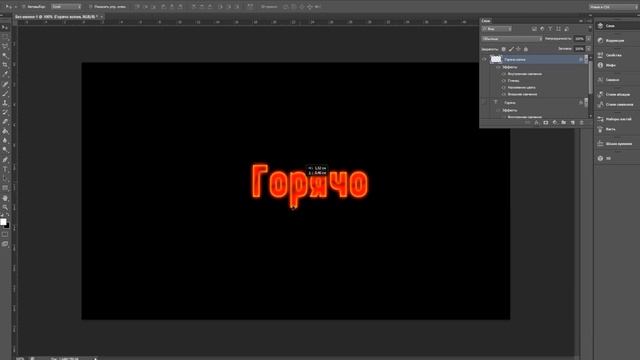Select the Eyedropper tool
The height and width of the screenshot is (360, 640).
[x=5, y=74]
